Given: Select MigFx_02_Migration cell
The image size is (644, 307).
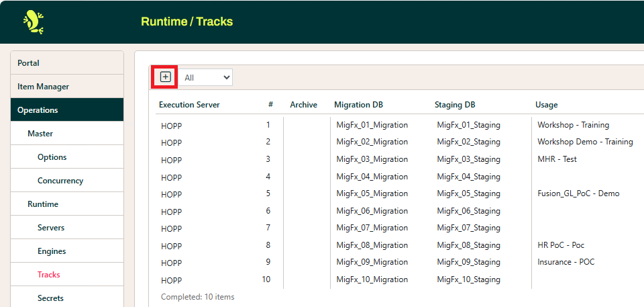Looking at the screenshot, I should (x=372, y=142).
